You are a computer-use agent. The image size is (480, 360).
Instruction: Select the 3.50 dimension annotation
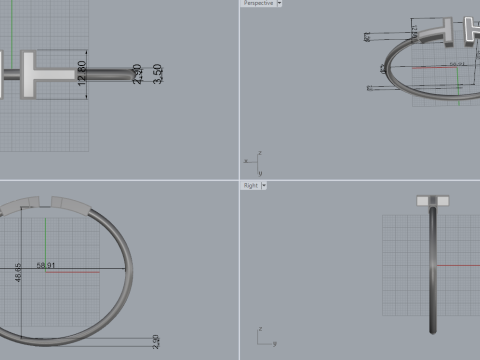pos(157,74)
